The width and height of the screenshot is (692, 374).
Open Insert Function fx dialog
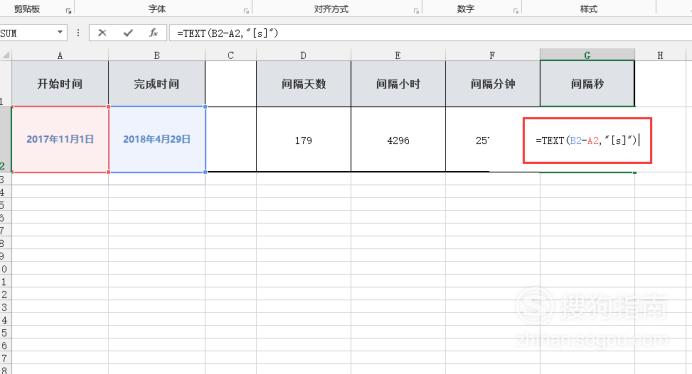[153, 33]
